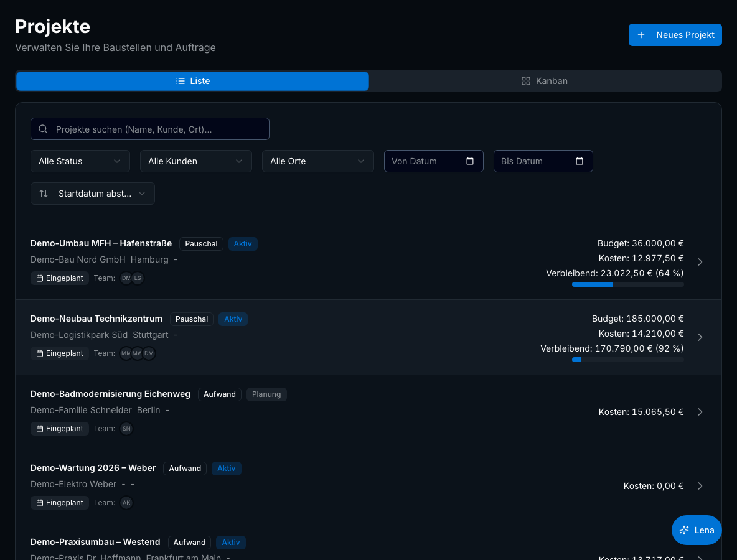This screenshot has width=737, height=560.
Task: Expand Demo-Umbau MFH Hafenstraße chevron
Action: coord(700,262)
